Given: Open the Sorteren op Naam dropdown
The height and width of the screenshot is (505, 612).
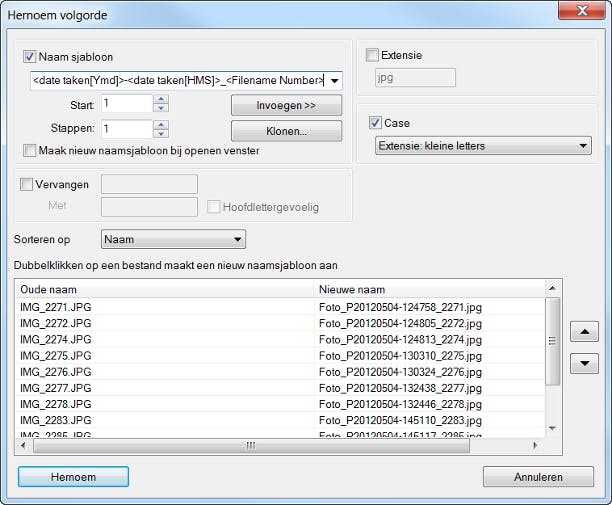Looking at the screenshot, I should [x=237, y=239].
